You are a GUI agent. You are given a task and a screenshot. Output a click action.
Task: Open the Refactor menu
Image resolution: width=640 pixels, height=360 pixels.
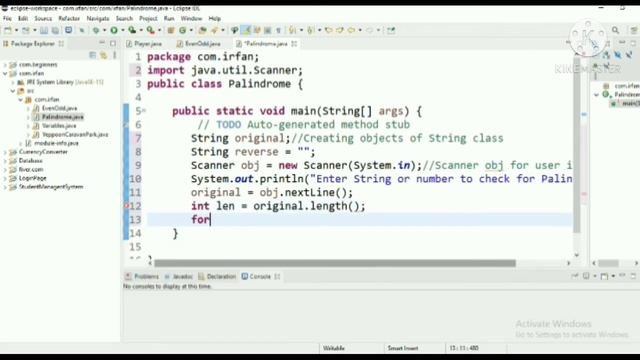pyautogui.click(x=69, y=18)
